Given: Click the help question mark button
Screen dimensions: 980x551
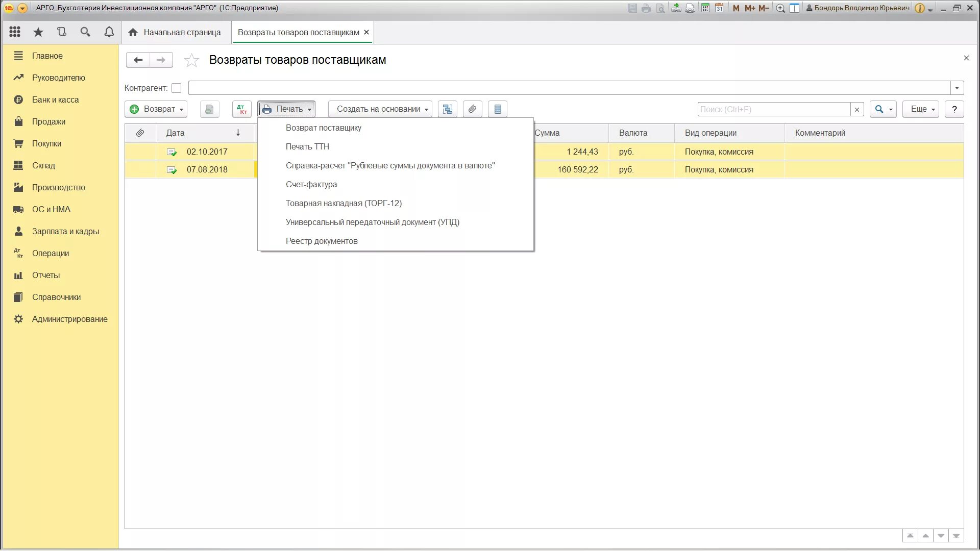Looking at the screenshot, I should click(954, 109).
